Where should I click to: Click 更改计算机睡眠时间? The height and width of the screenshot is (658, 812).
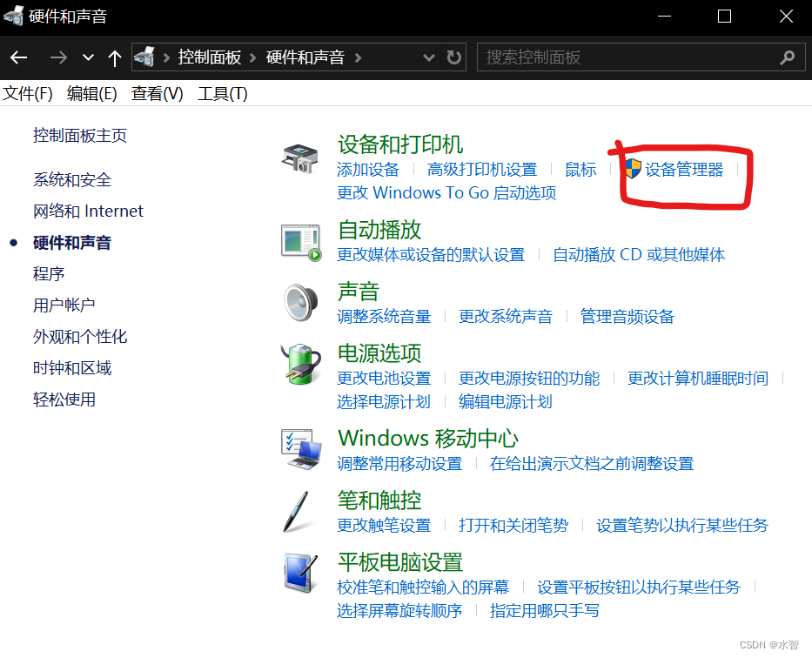[698, 378]
